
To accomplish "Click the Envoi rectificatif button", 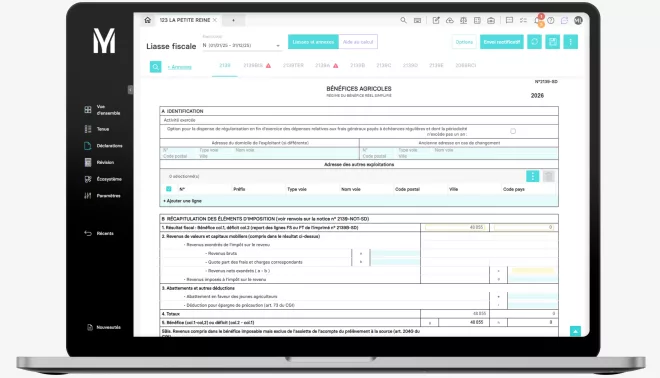I will tap(502, 42).
